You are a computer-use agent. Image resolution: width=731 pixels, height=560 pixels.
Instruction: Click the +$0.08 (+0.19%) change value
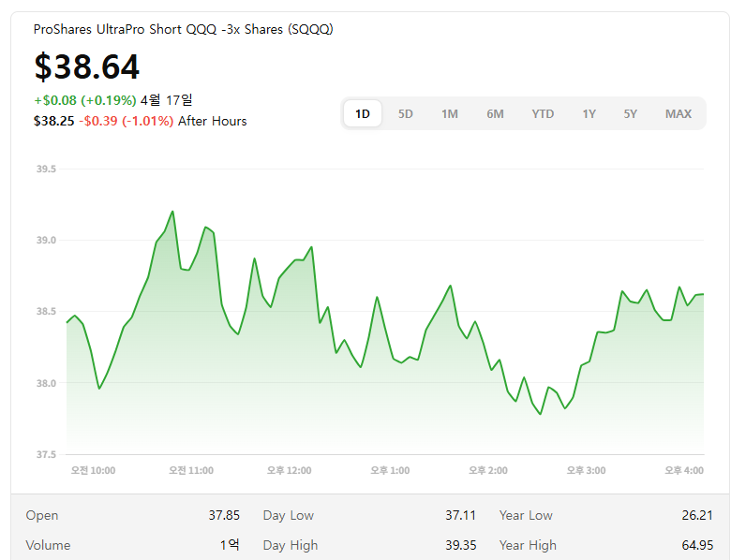[85, 100]
